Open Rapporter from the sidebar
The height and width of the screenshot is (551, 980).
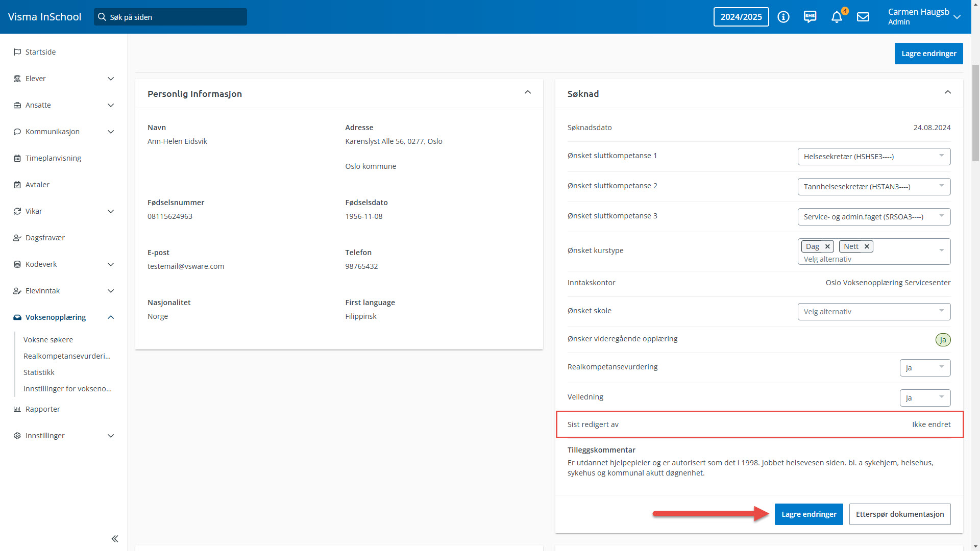[x=42, y=409]
